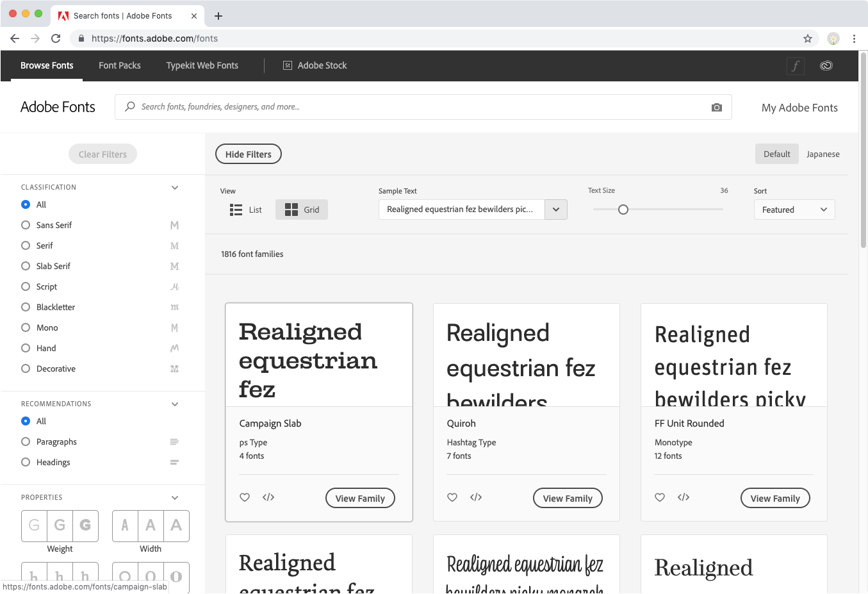The width and height of the screenshot is (868, 594).
Task: Click browser address bar URL
Action: (x=154, y=38)
